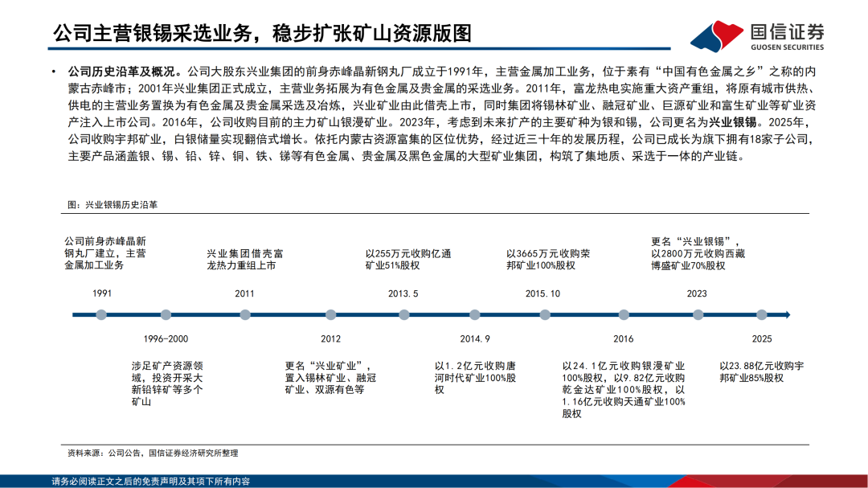Screen dimensions: 868x488
Task: Select the 2012 timeline marker dot
Action: pos(331,314)
